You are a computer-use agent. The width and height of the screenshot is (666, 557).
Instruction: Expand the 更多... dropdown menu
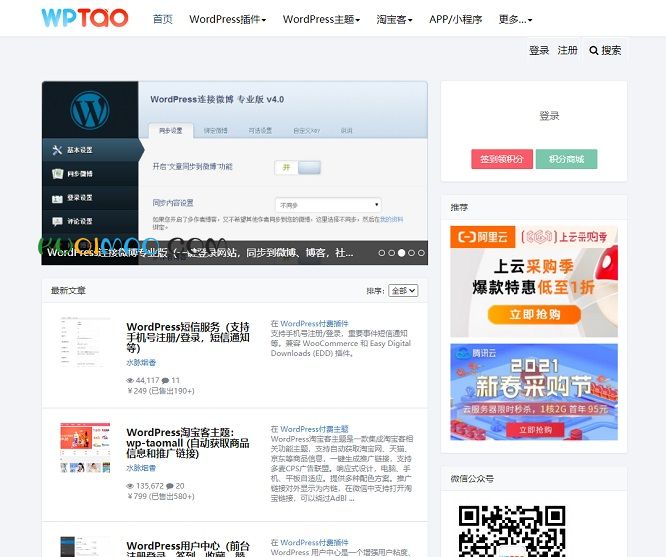515,19
